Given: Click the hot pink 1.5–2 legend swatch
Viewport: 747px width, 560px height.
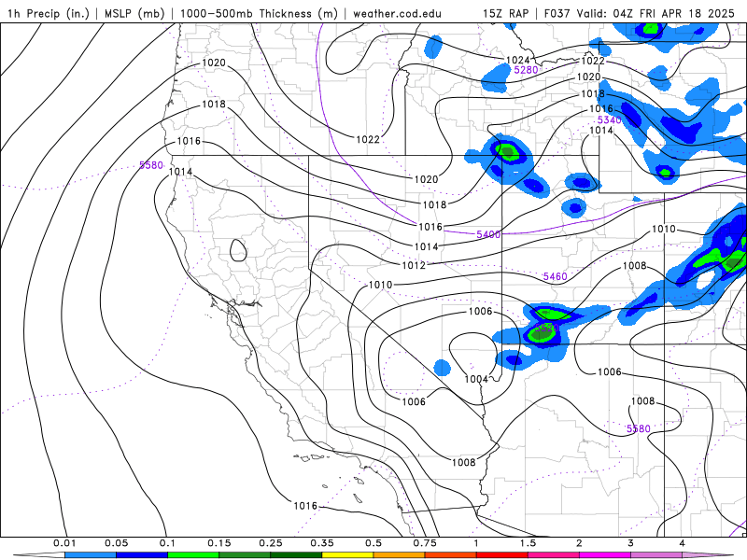Looking at the screenshot, I should point(554,555).
